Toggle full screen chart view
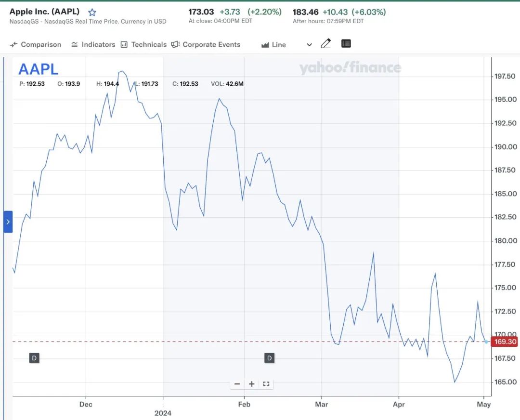 coord(266,384)
